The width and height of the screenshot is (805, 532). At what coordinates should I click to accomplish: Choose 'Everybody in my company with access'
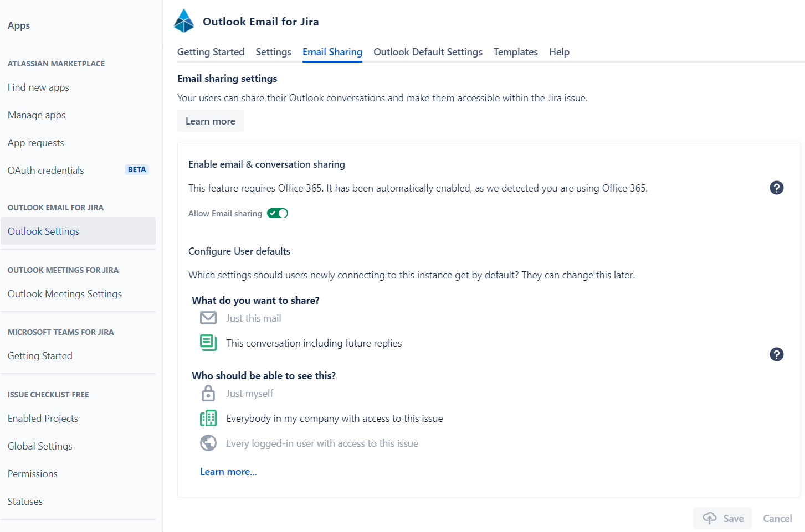click(x=334, y=418)
